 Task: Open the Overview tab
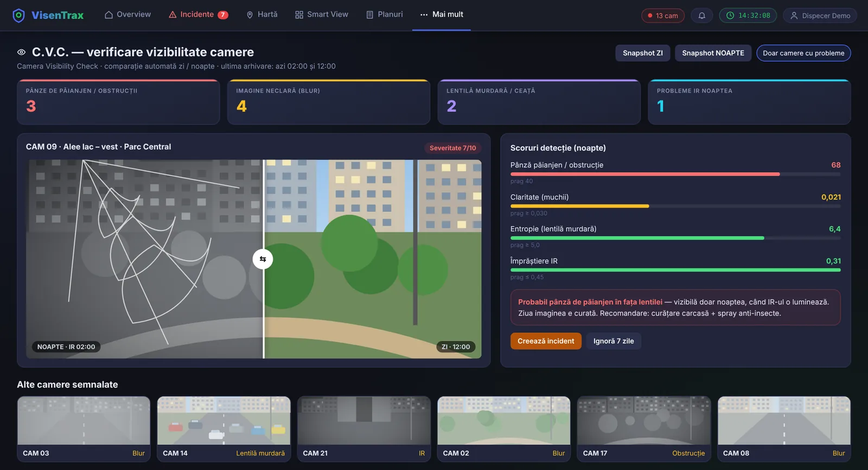click(x=128, y=15)
